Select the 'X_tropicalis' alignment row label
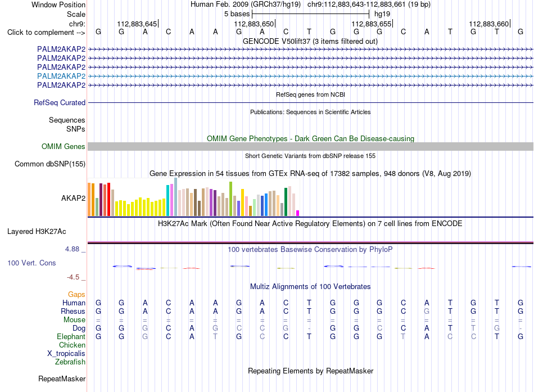 coord(66,354)
